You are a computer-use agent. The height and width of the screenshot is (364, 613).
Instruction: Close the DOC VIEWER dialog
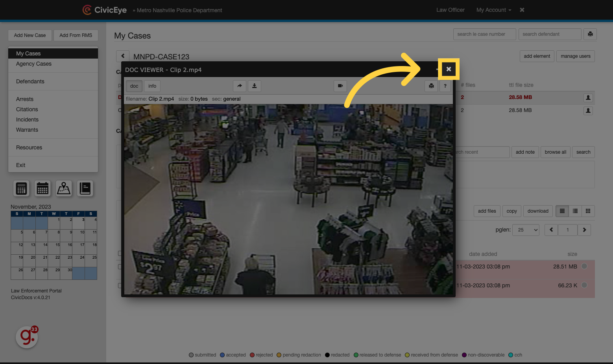[x=449, y=69]
